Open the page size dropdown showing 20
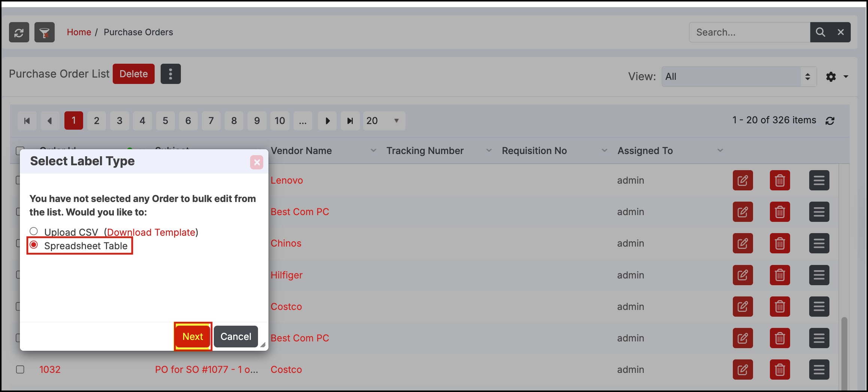868x392 pixels. [384, 121]
